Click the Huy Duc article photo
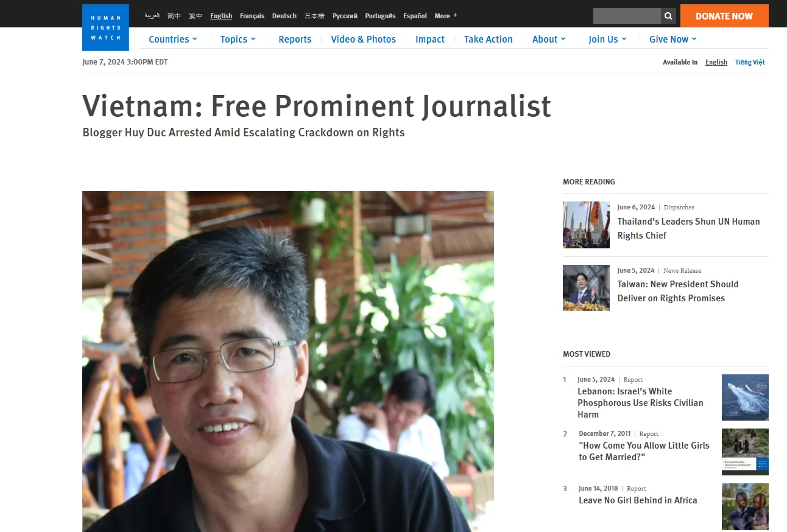787x532 pixels. coord(288,362)
